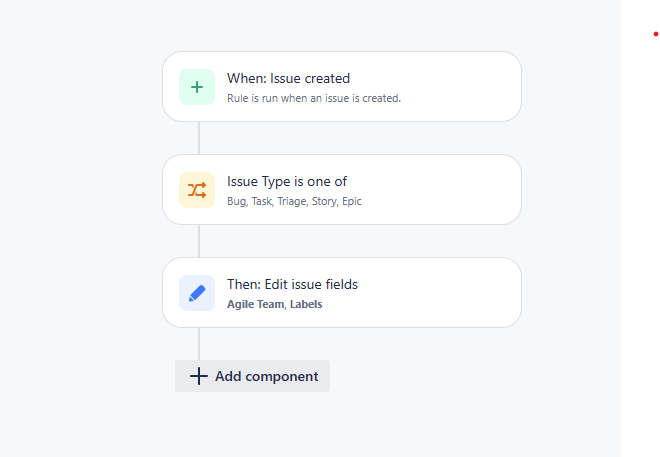Select the Edit issue fields card's empty area
Viewport: 660px width, 457px height.
438,293
